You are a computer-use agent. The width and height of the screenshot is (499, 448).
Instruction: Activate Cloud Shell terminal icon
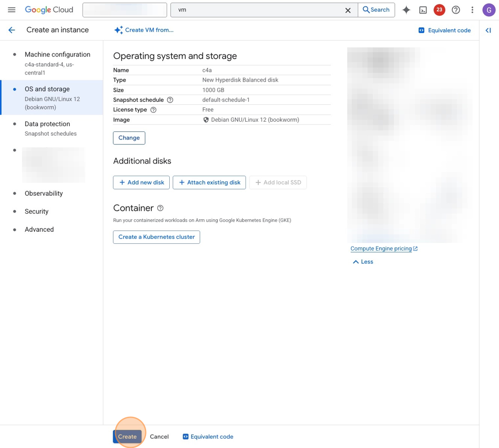[423, 10]
